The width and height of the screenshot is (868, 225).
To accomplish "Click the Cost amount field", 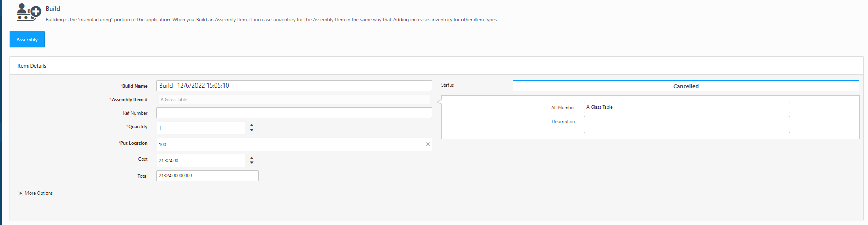I will (x=201, y=161).
